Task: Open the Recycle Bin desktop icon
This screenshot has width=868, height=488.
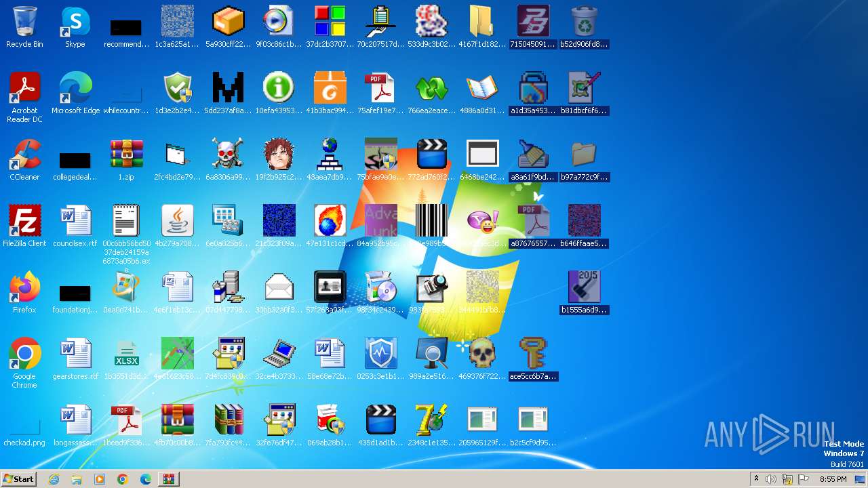Action: point(24,27)
